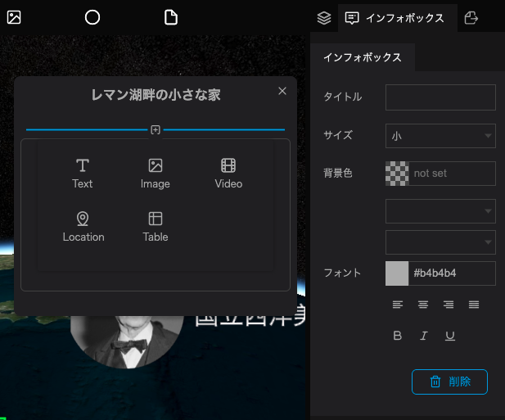This screenshot has width=505, height=420.
Task: Click the portrait photo marker on map
Action: tap(127, 341)
